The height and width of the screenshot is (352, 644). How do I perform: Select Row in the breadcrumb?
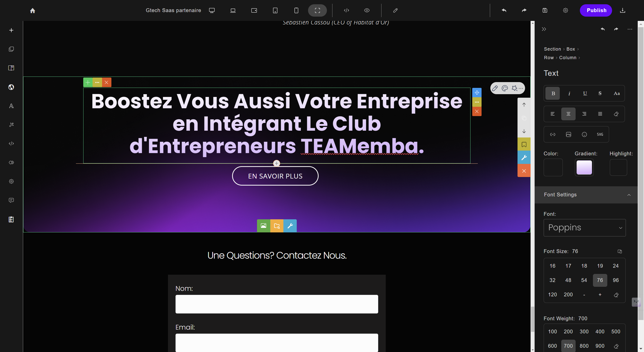click(x=549, y=58)
